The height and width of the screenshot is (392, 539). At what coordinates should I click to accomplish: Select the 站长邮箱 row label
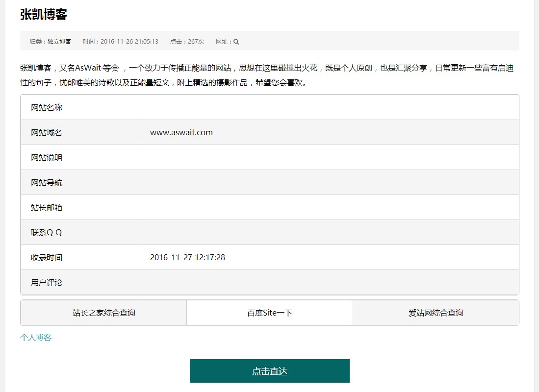pos(47,208)
